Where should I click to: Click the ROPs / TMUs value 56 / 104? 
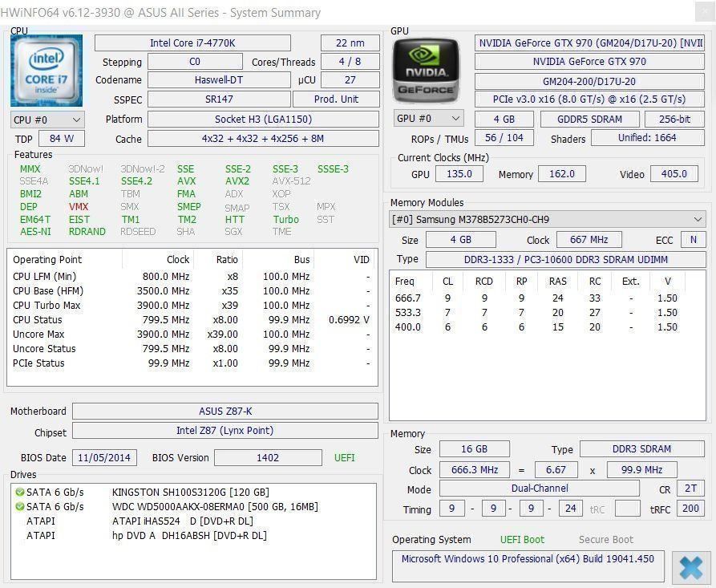tap(504, 137)
